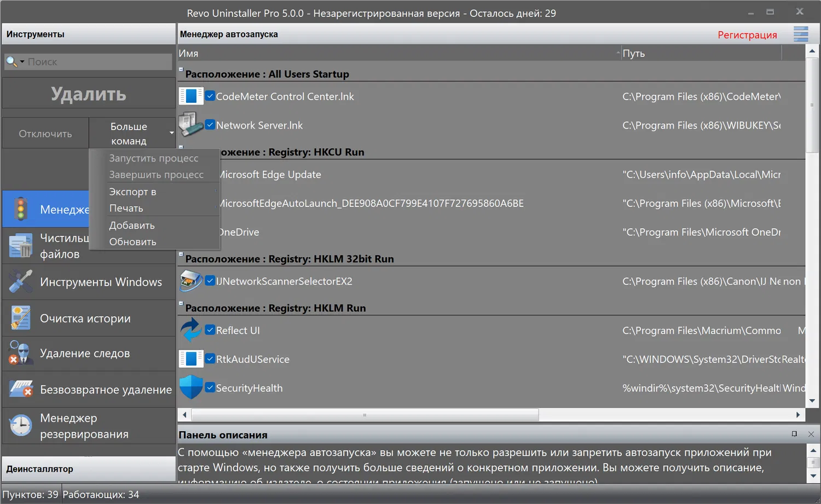Open the Больше команд dropdown
This screenshot has width=821, height=504.
pos(132,133)
